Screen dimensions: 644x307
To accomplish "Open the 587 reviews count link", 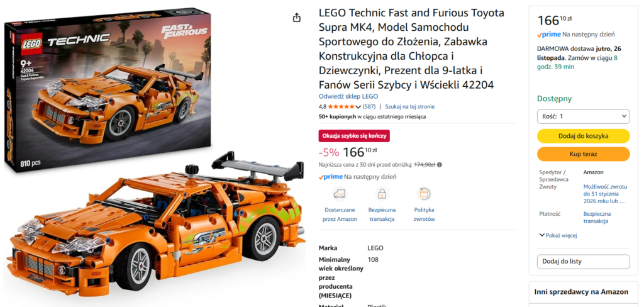I will pos(369,106).
